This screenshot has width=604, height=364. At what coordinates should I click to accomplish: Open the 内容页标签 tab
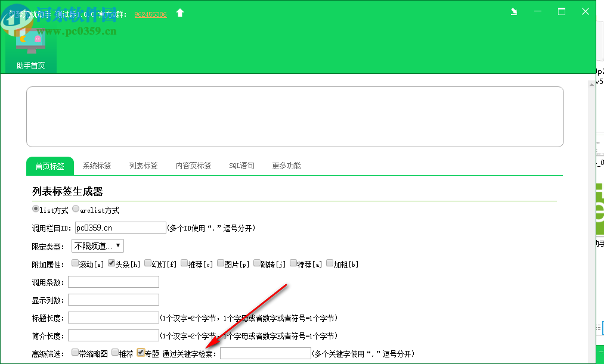pyautogui.click(x=193, y=166)
